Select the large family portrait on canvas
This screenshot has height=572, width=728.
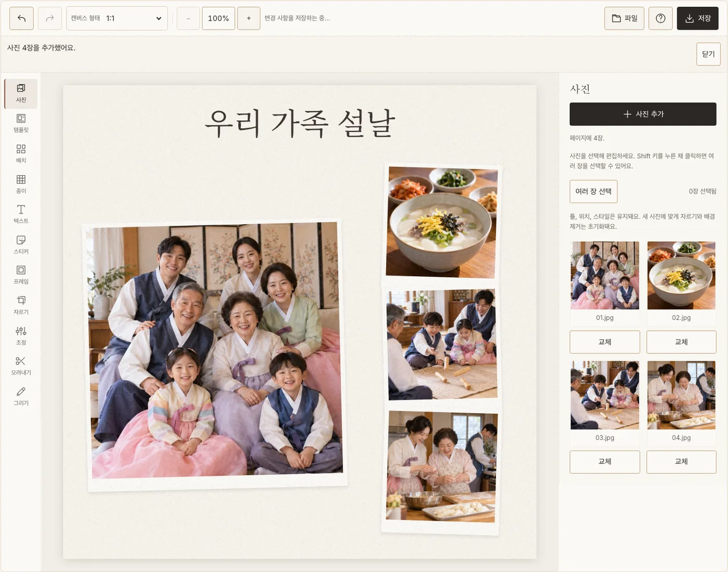pos(216,355)
